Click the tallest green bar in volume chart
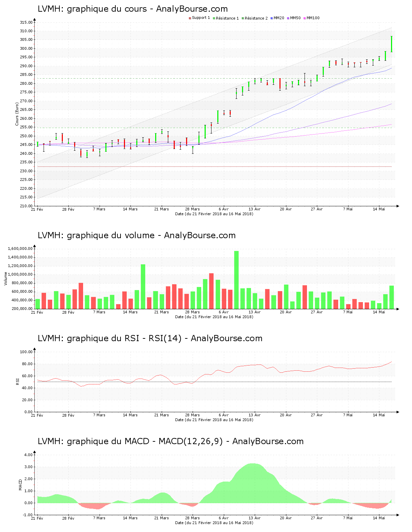The height and width of the screenshot is (532, 412). [x=236, y=280]
